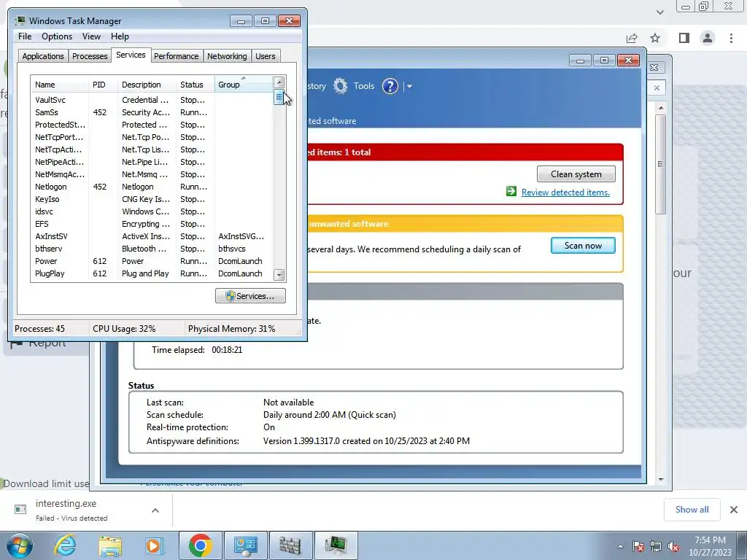Image resolution: width=747 pixels, height=560 pixels.
Task: Click the blue Help question mark icon
Action: point(390,86)
